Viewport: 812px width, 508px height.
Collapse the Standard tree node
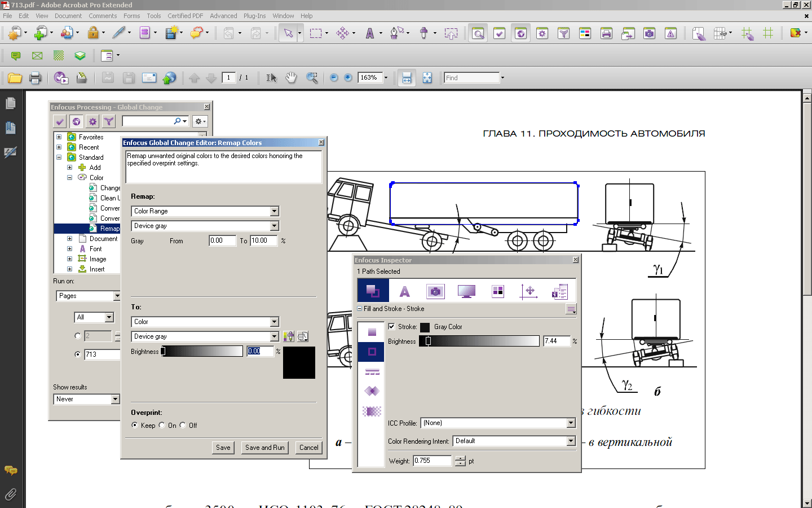[59, 157]
